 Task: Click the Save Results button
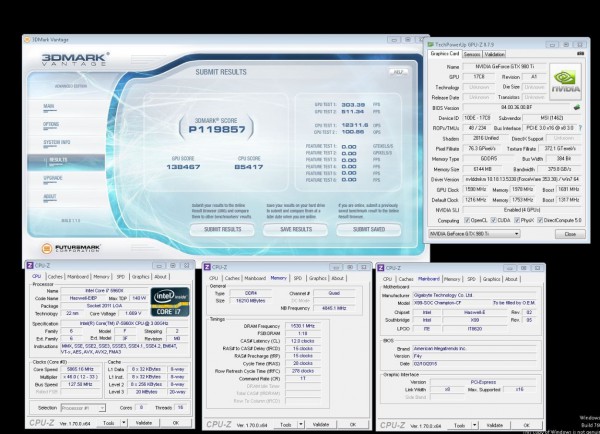(296, 229)
